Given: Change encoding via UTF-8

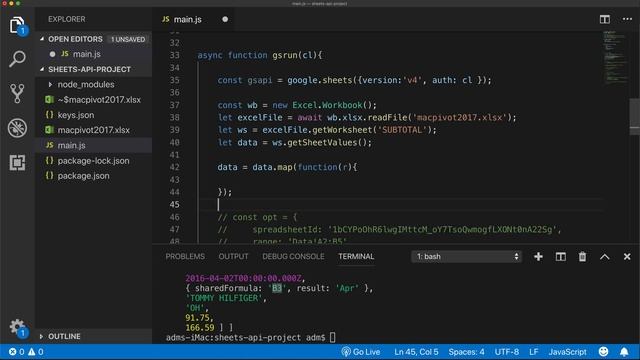Looking at the screenshot, I should pyautogui.click(x=507, y=352).
